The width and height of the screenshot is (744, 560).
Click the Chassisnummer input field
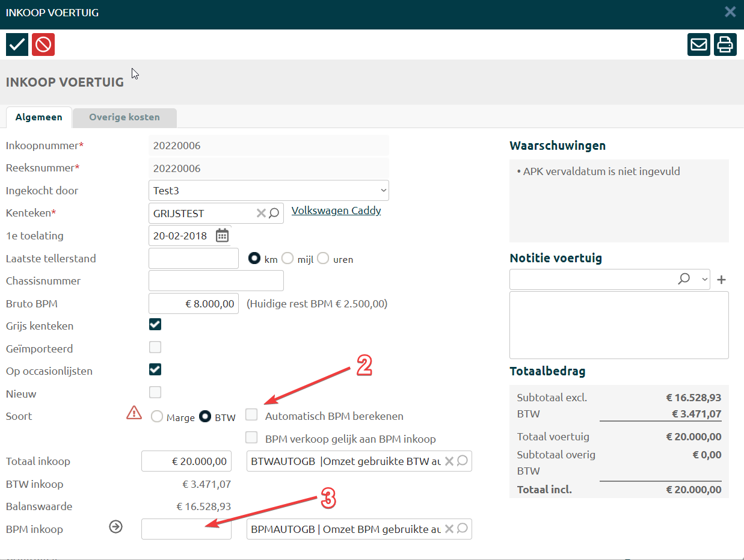click(x=216, y=281)
